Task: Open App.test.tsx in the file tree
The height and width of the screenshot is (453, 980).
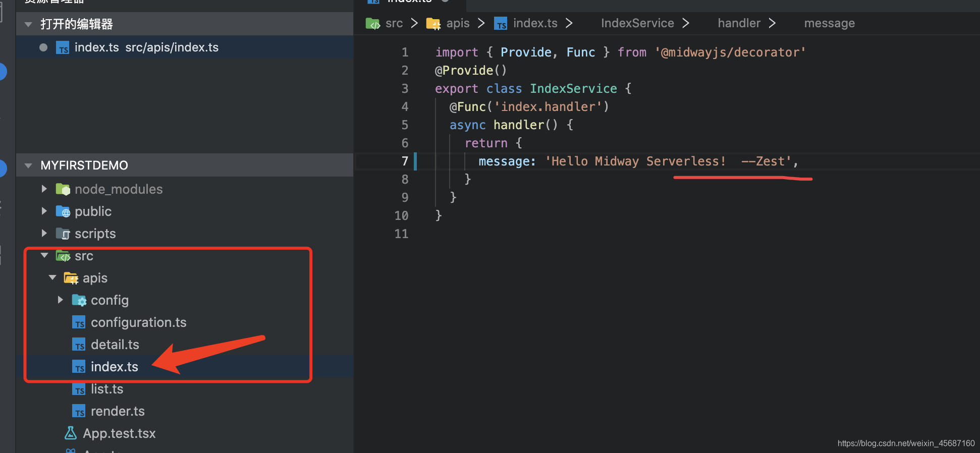Action: (x=119, y=433)
